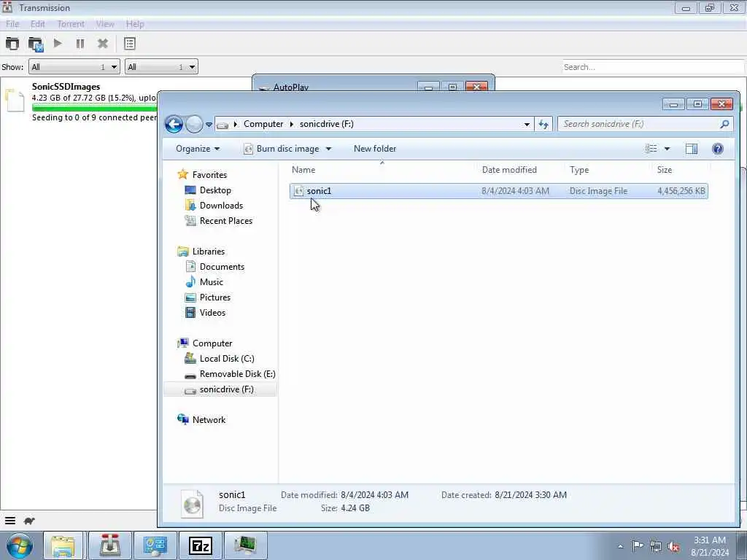The height and width of the screenshot is (560, 747).
Task: Select Libraries in navigation pane
Action: click(208, 252)
